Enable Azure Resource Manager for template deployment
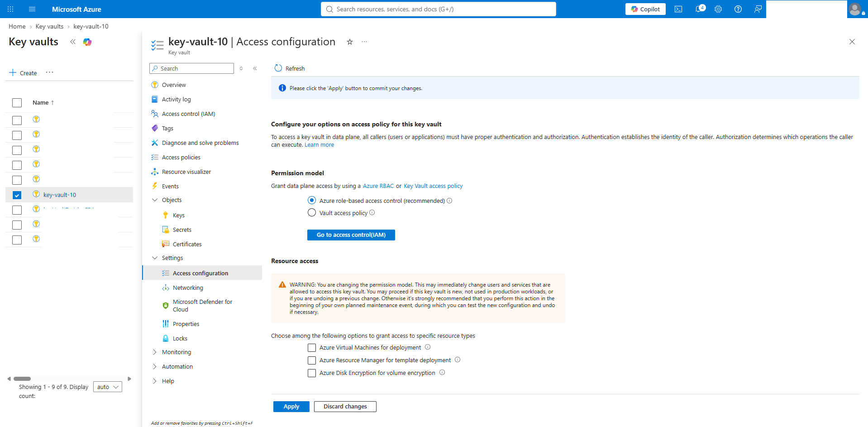Screen dimensions: 868x427 pyautogui.click(x=312, y=360)
